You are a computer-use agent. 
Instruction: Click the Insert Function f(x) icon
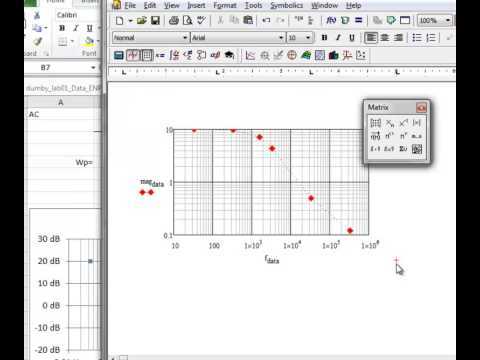click(x=331, y=20)
